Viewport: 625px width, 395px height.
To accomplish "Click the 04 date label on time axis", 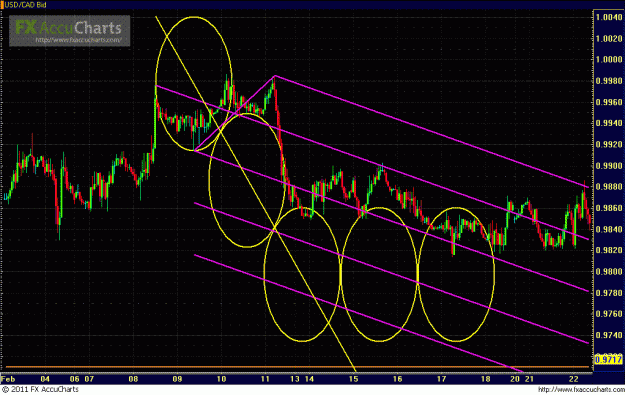I will click(x=45, y=379).
